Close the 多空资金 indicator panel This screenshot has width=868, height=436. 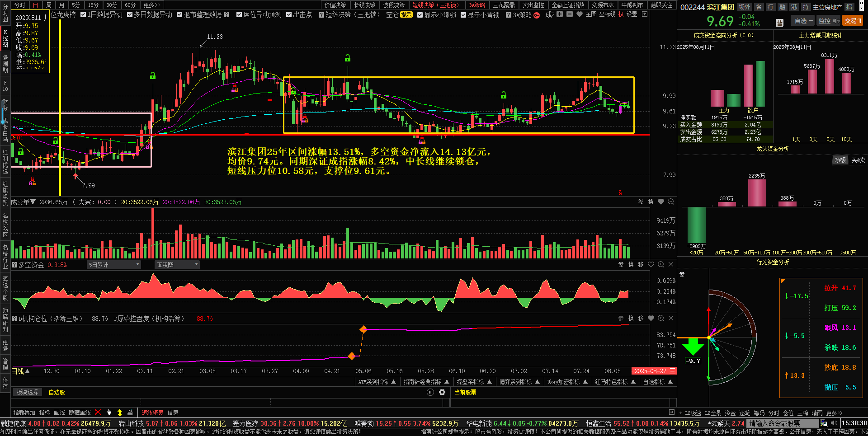click(x=671, y=265)
